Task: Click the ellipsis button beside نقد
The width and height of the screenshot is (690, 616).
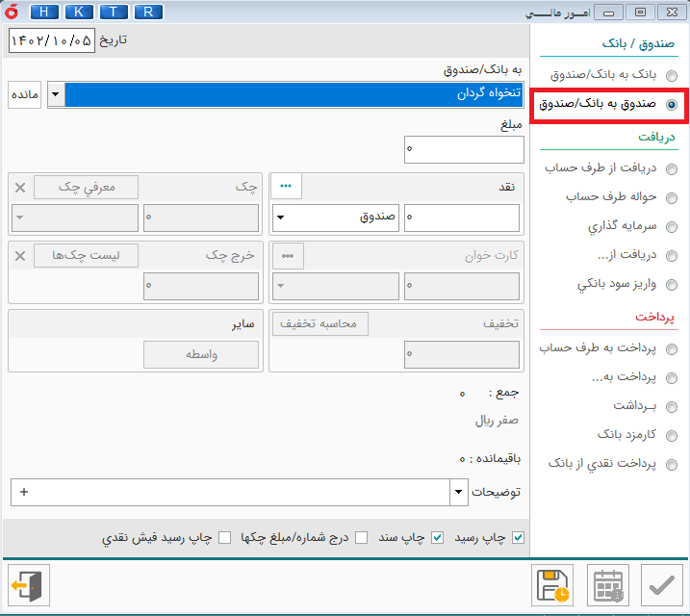Action: click(x=286, y=186)
